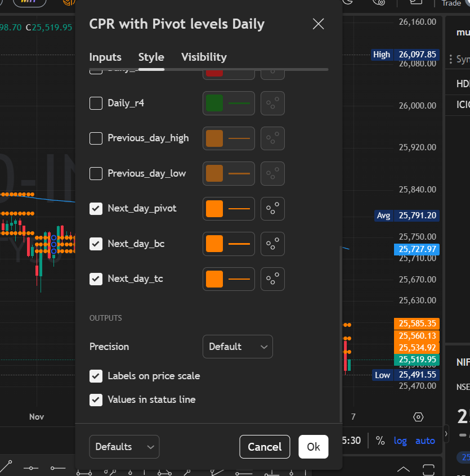Open the Precision dropdown
The height and width of the screenshot is (476, 470).
pyautogui.click(x=238, y=347)
